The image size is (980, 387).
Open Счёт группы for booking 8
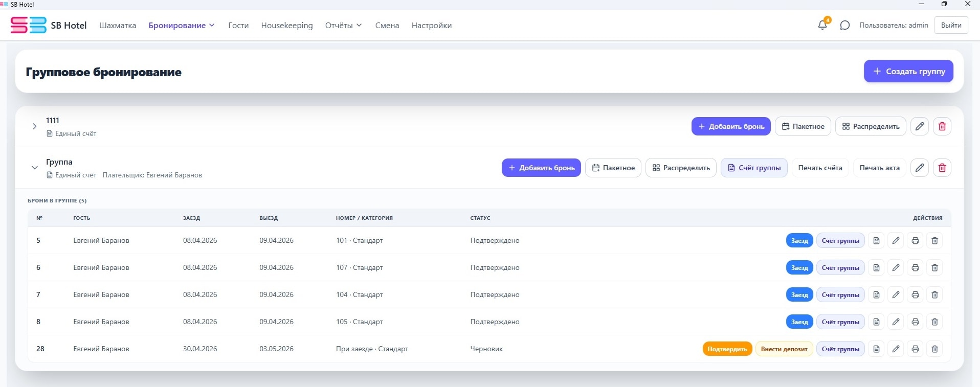(x=840, y=322)
